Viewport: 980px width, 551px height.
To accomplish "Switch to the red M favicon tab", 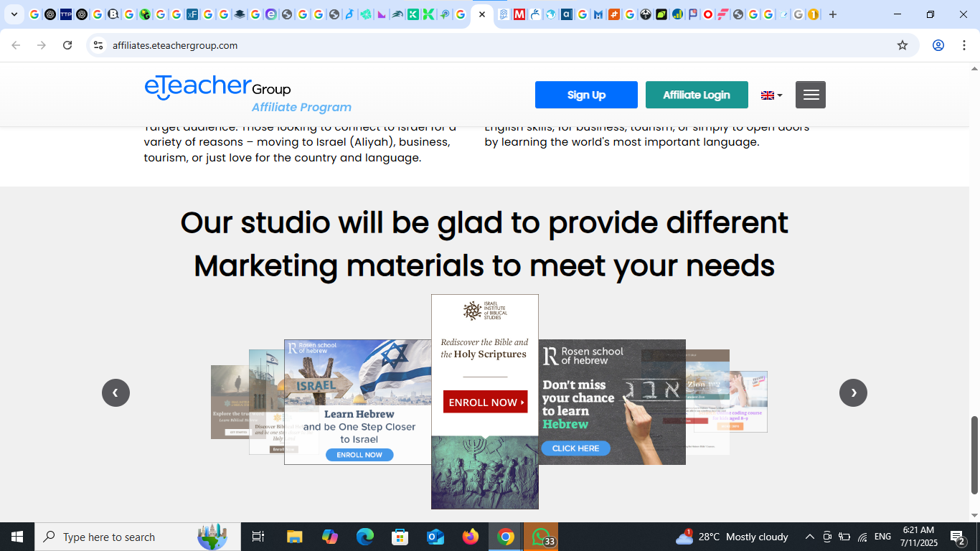I will 519,14.
